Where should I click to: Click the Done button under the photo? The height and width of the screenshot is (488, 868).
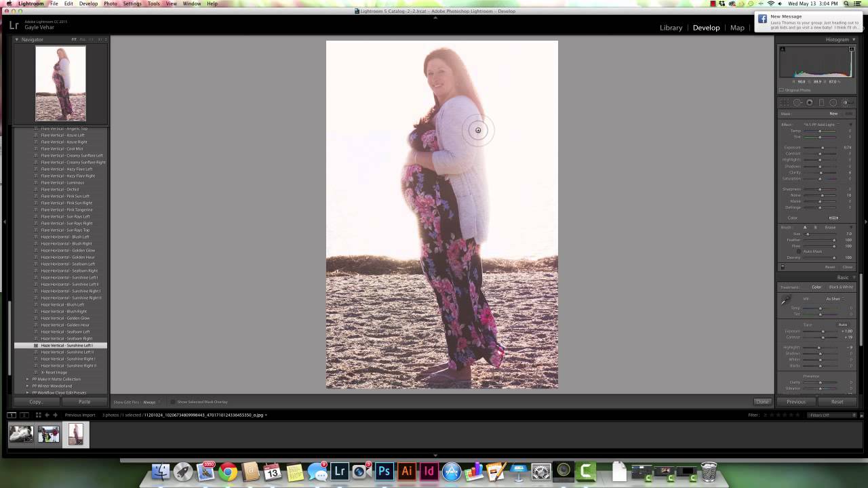[x=762, y=402]
